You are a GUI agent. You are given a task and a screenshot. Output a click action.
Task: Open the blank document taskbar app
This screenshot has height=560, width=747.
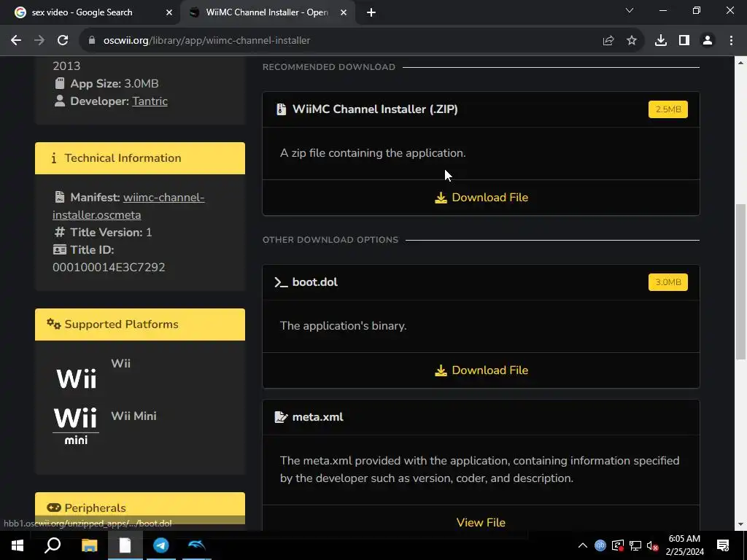[125, 545]
